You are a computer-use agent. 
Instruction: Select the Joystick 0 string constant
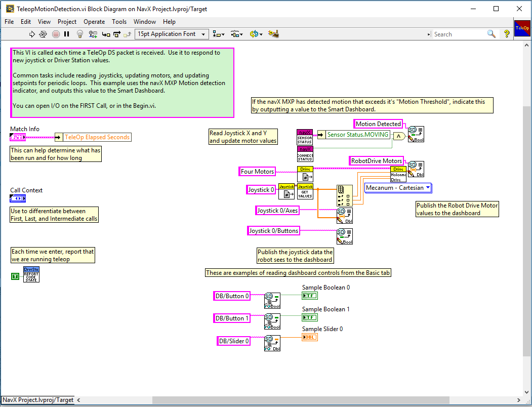pos(261,190)
